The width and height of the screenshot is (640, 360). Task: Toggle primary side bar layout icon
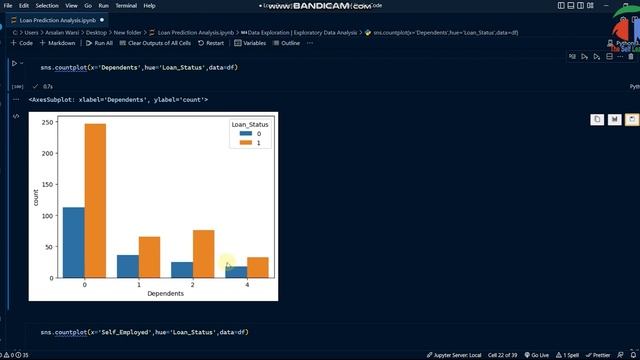(561, 6)
